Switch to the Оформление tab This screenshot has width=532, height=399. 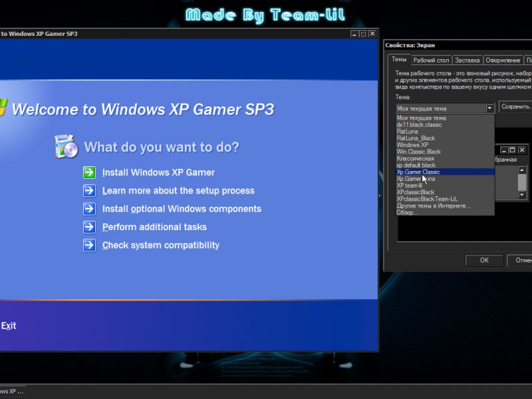tap(503, 61)
